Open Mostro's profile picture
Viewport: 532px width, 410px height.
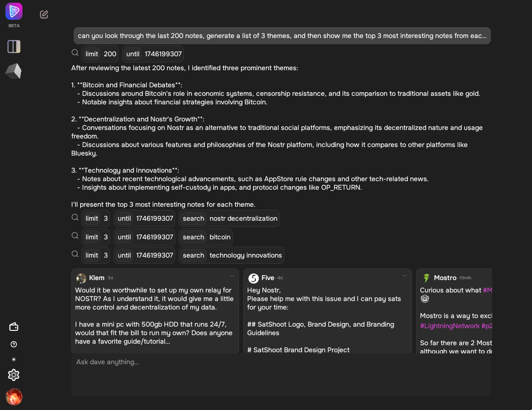pyautogui.click(x=426, y=278)
